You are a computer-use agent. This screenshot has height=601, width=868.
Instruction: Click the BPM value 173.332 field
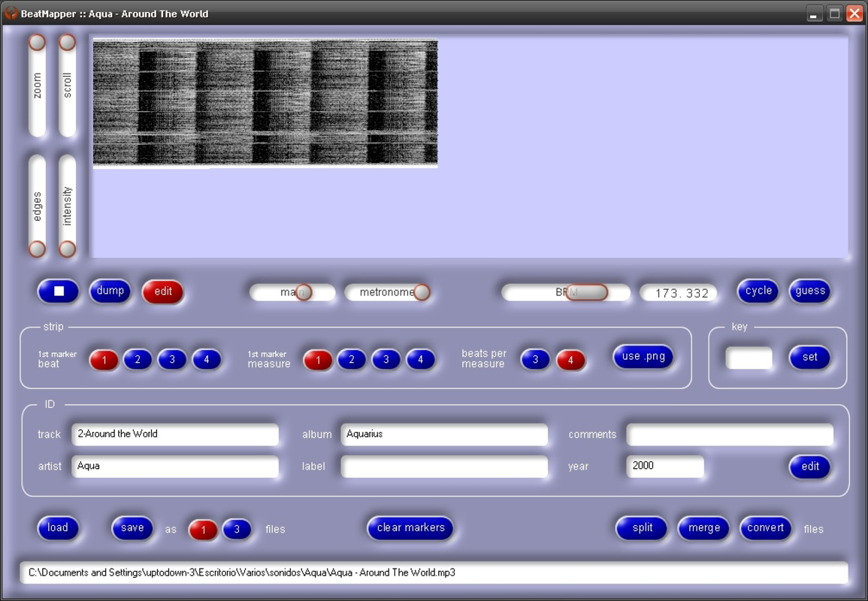point(678,293)
